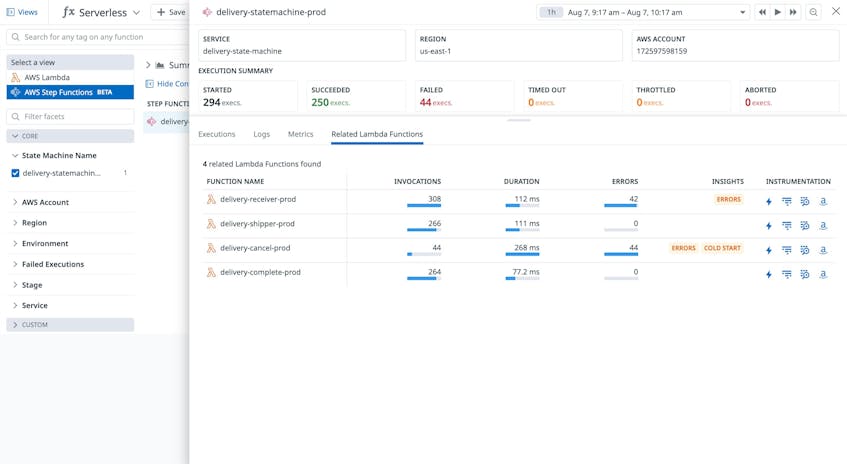Click the play button for live time

(777, 12)
